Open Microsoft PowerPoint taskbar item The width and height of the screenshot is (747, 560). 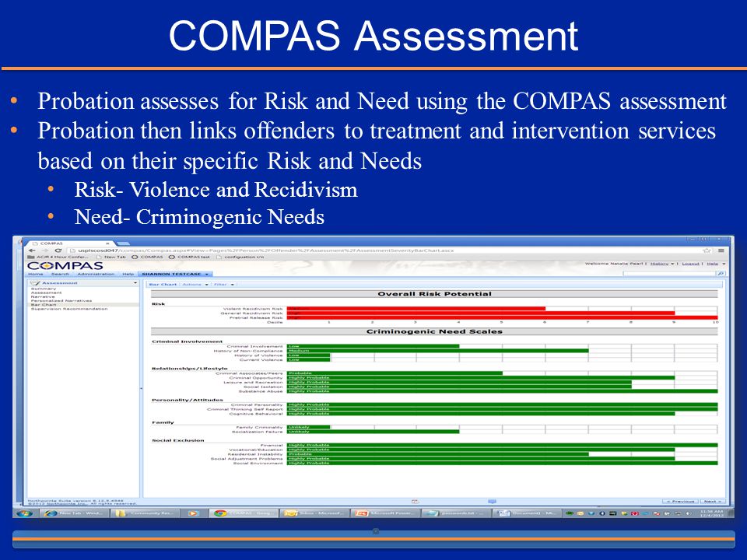coord(384,513)
